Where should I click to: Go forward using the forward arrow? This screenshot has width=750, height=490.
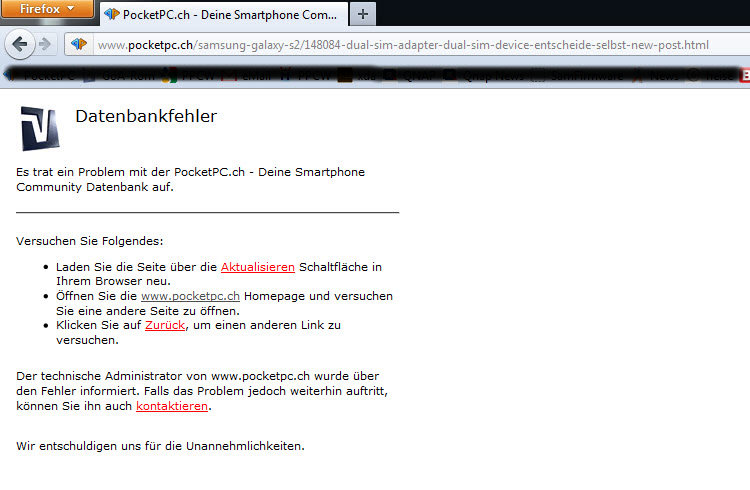click(45, 45)
